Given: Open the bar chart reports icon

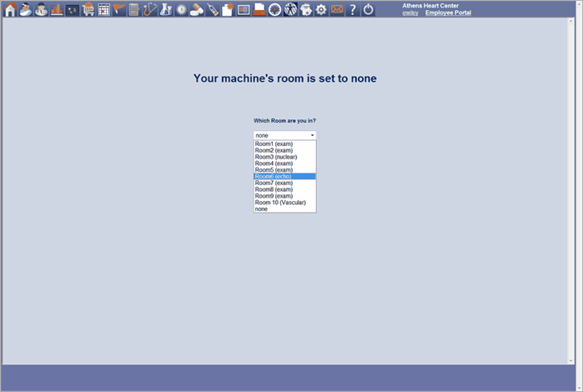Looking at the screenshot, I should tap(56, 10).
